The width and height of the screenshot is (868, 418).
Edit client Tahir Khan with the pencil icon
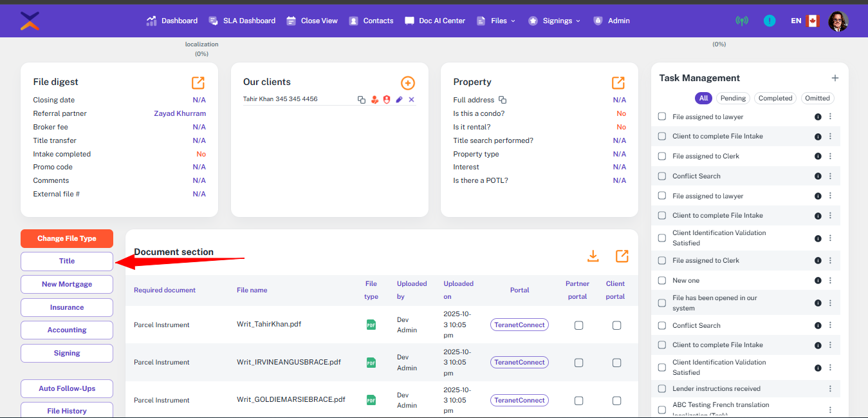pos(399,100)
